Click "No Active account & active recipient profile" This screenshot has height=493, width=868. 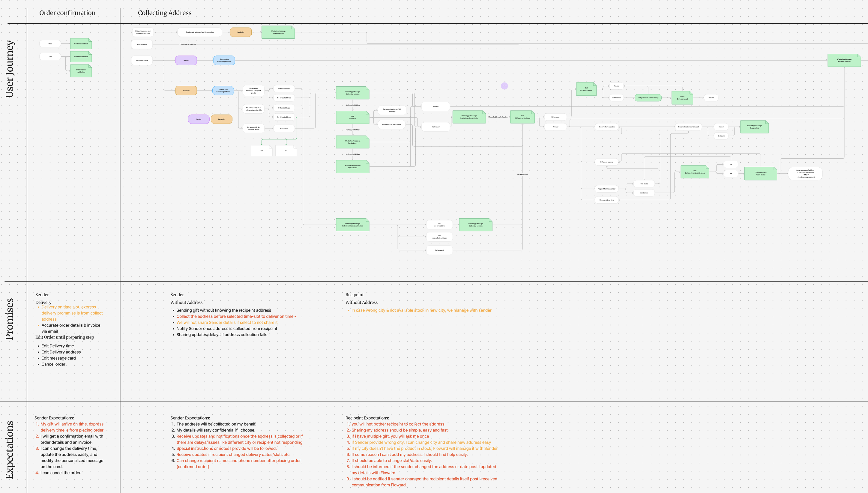click(253, 109)
